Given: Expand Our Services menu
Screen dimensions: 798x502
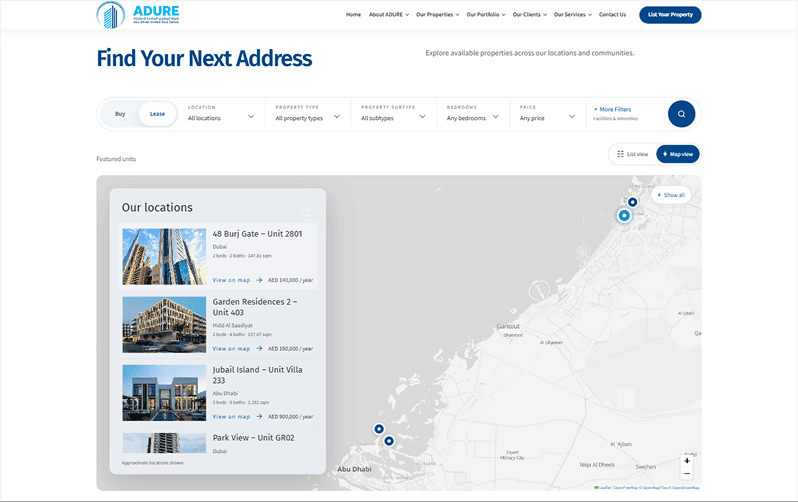Looking at the screenshot, I should pos(573,15).
